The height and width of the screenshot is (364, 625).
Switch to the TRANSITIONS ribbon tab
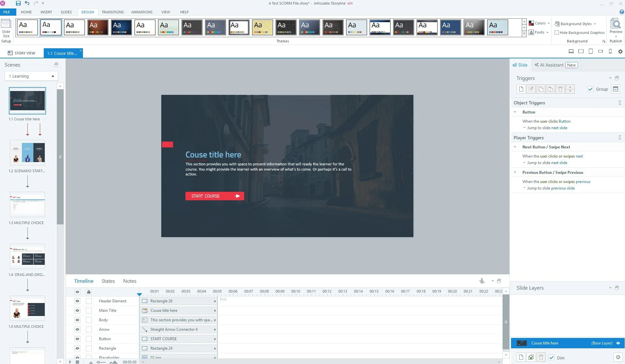point(113,12)
